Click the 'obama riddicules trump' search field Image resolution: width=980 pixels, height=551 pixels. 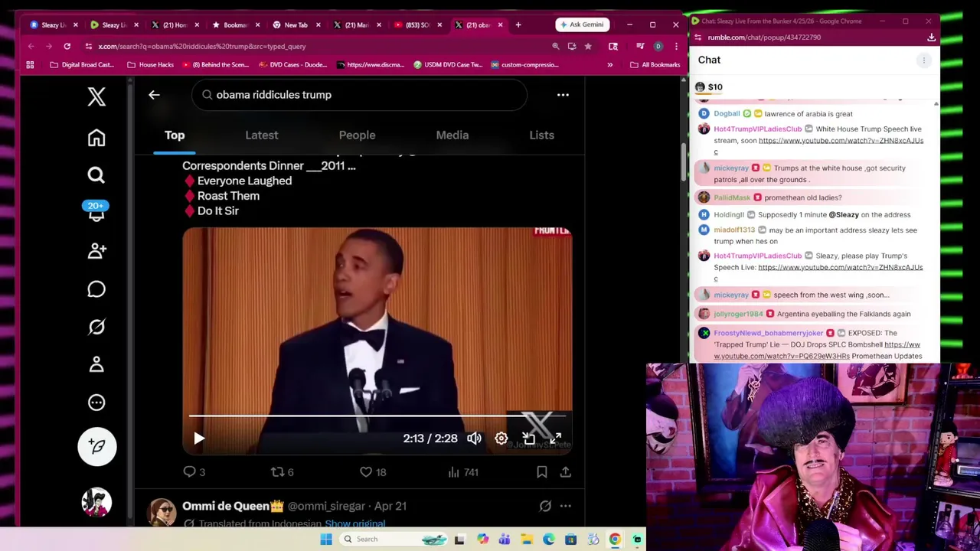click(360, 95)
